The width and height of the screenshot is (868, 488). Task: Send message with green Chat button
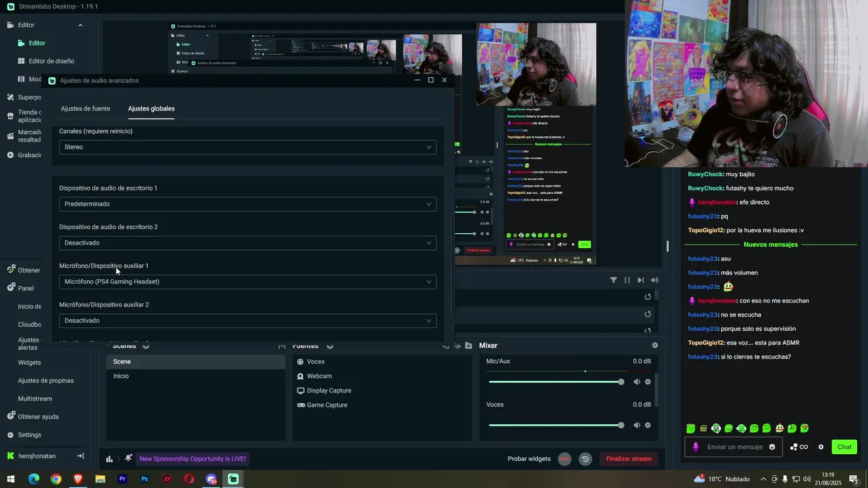pos(844,447)
